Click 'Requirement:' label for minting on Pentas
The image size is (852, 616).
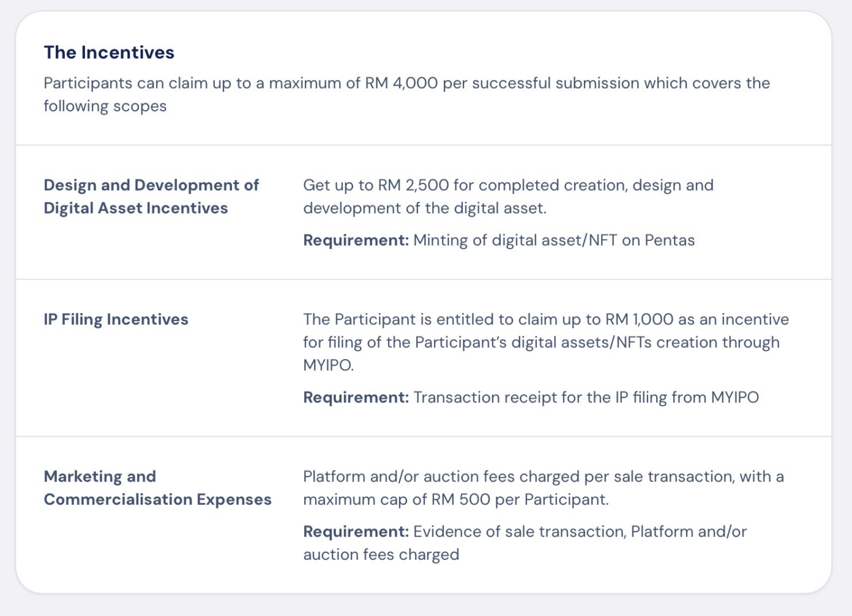[x=356, y=240]
